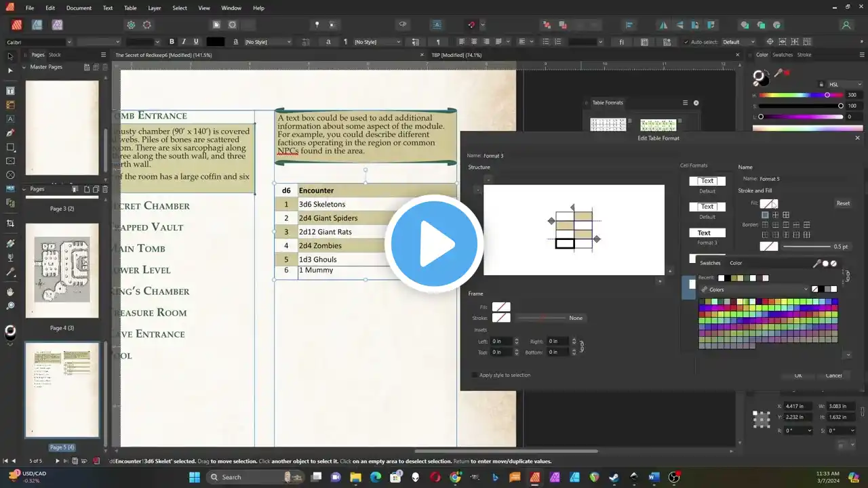Enable Apply style to selection checkbox
Screen dimensions: 868x488
474,375
